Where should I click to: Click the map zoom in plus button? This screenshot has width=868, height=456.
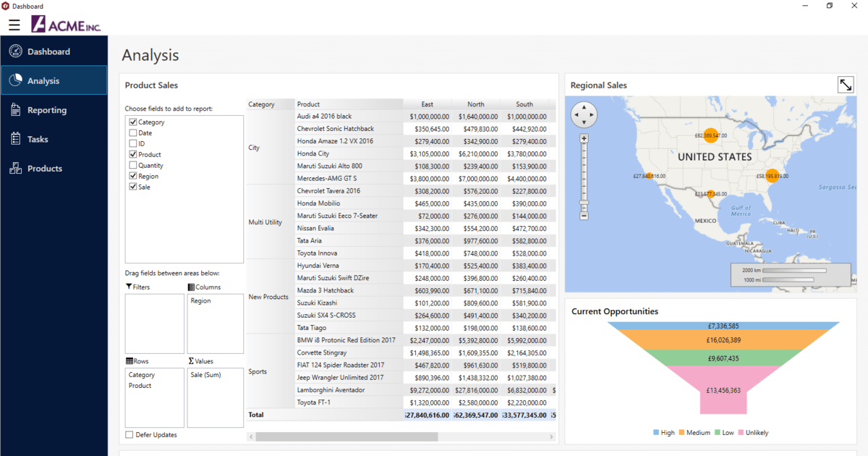584,138
